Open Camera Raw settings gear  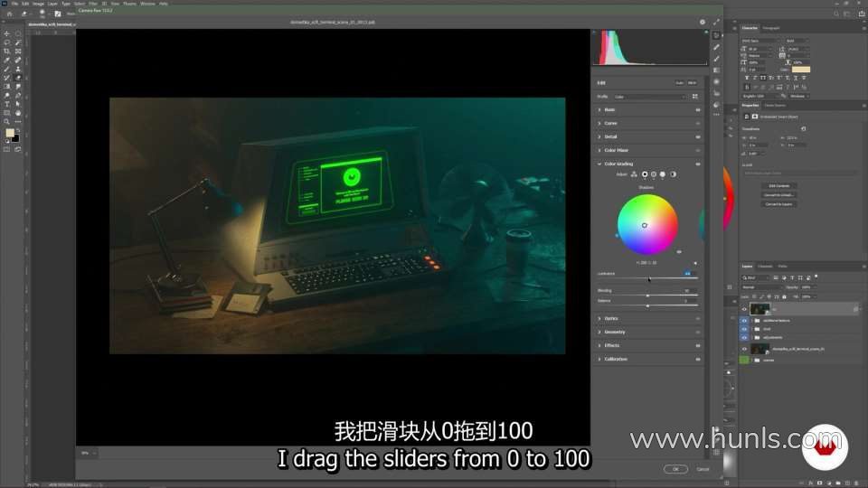(x=703, y=22)
